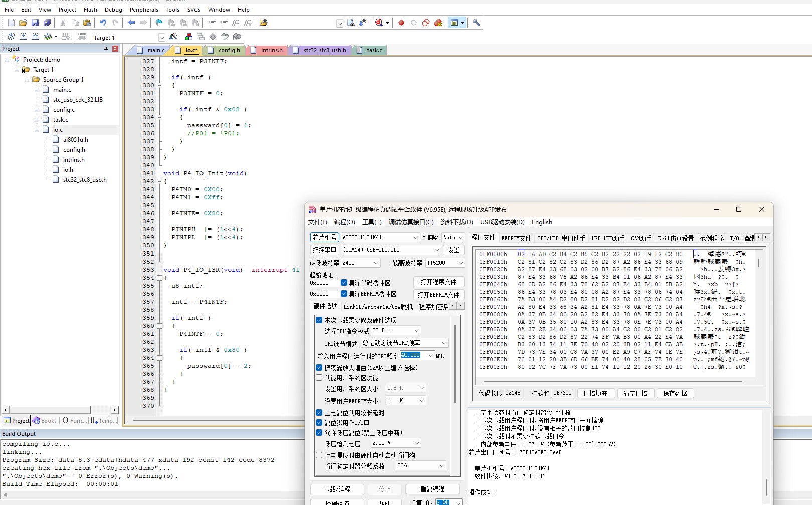Image resolution: width=812 pixels, height=505 pixels.
Task: Open the Target 1 selector dropdown
Action: point(161,37)
